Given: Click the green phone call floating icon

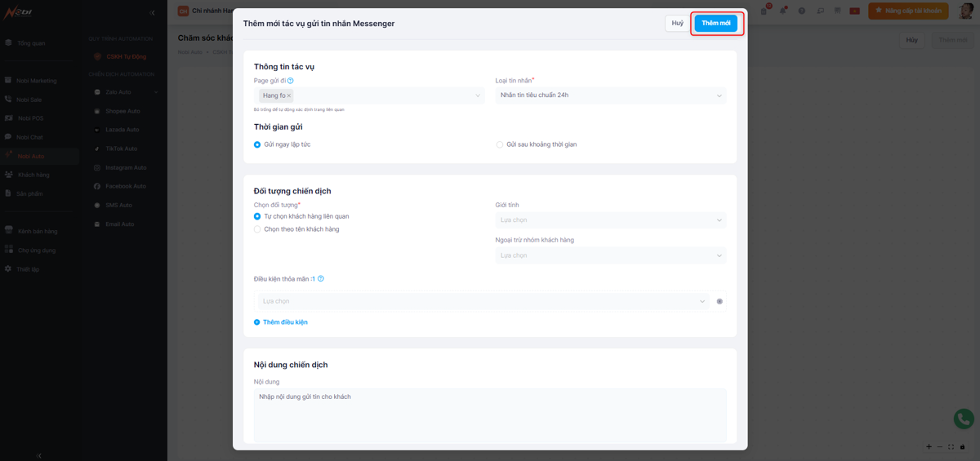Looking at the screenshot, I should tap(964, 419).
